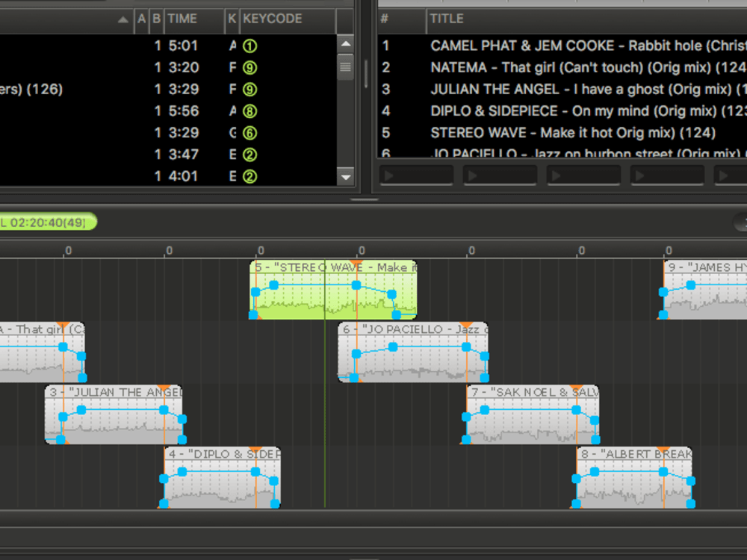
Task: Select SAK NOEL timeline clip
Action: [x=533, y=414]
